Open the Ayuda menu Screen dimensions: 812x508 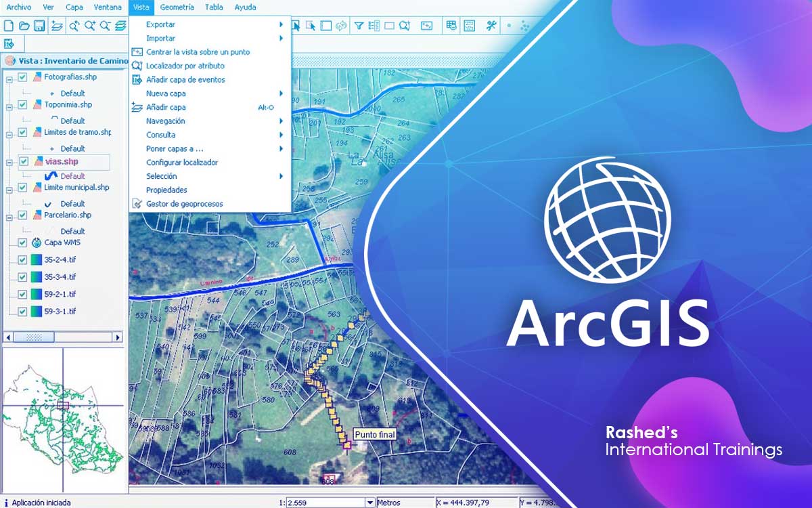pyautogui.click(x=245, y=7)
